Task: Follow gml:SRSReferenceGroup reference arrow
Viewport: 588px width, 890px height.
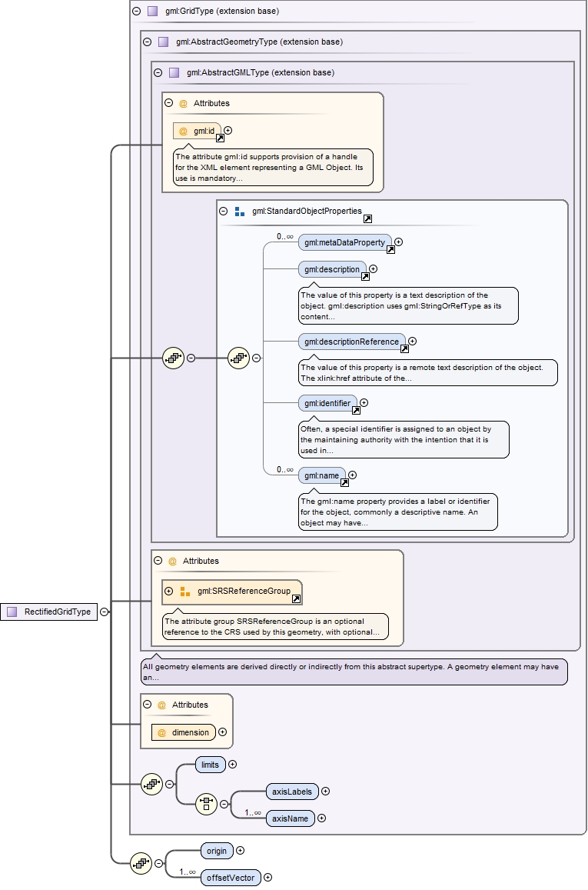Action: tap(296, 598)
